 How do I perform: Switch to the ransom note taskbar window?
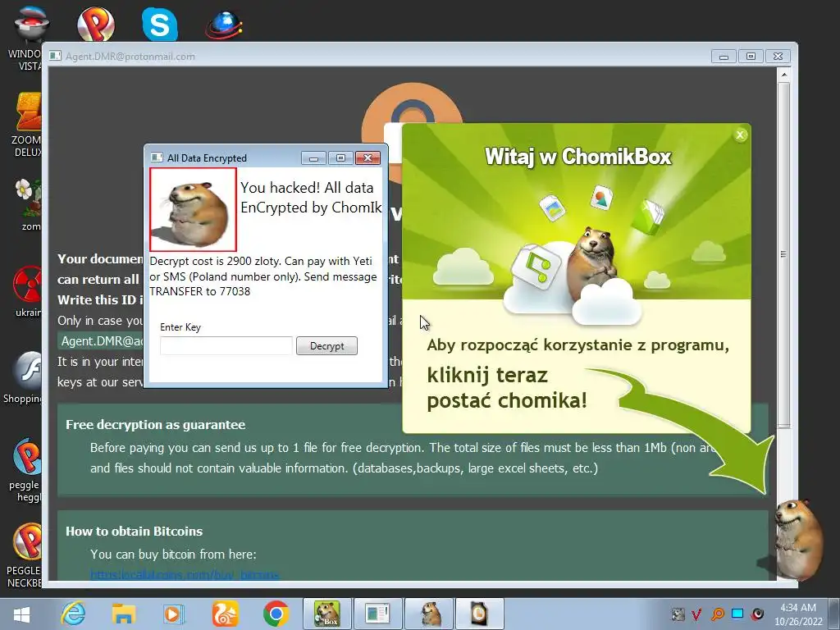click(x=377, y=614)
